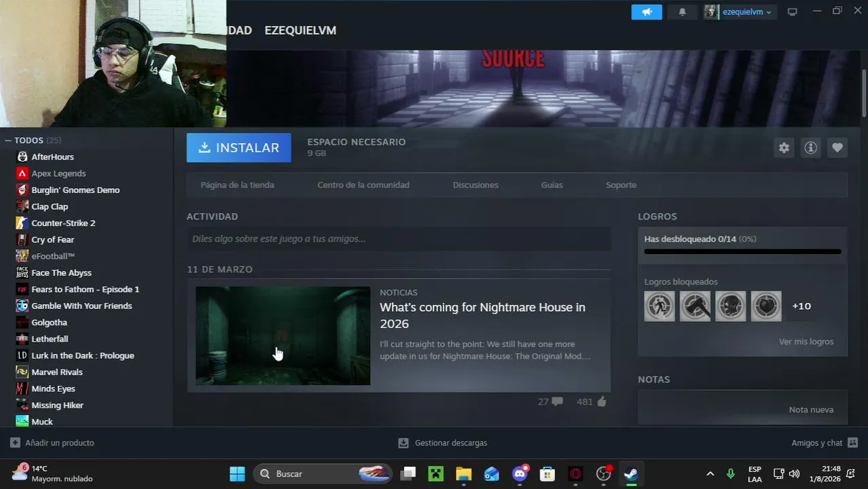
Task: Add game to favorites heart icon
Action: 837,147
